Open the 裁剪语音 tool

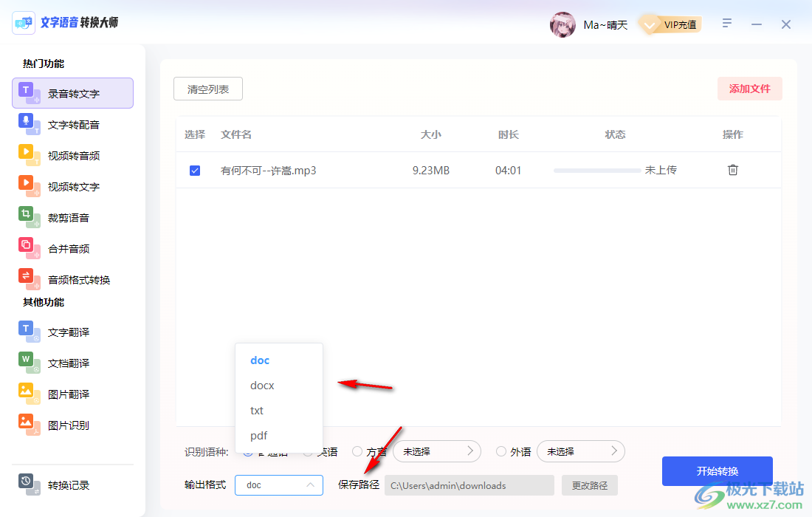[x=72, y=217]
